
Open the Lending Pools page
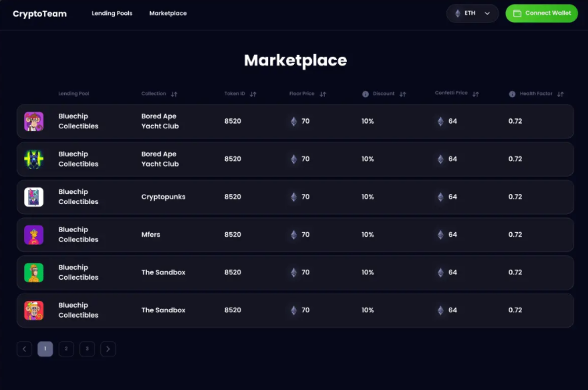tap(112, 13)
